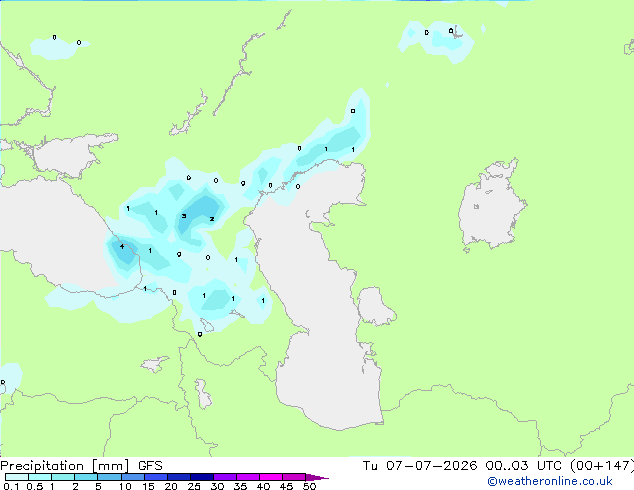Screen dimensions: 634x490
Task: Click the 45–50 mm legend color box
Action: [x=294, y=477]
